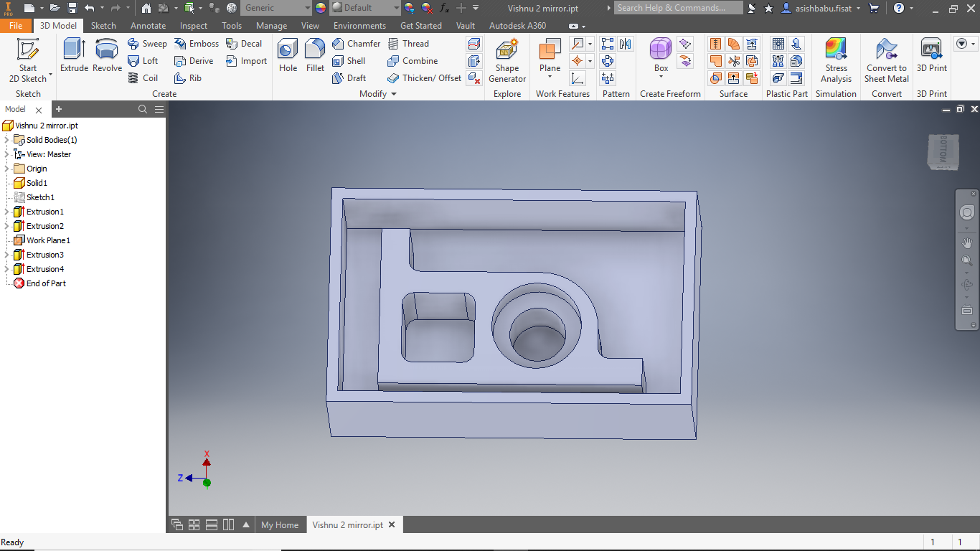
Task: Expand the Solid Bodies(1) node
Action: click(x=6, y=140)
